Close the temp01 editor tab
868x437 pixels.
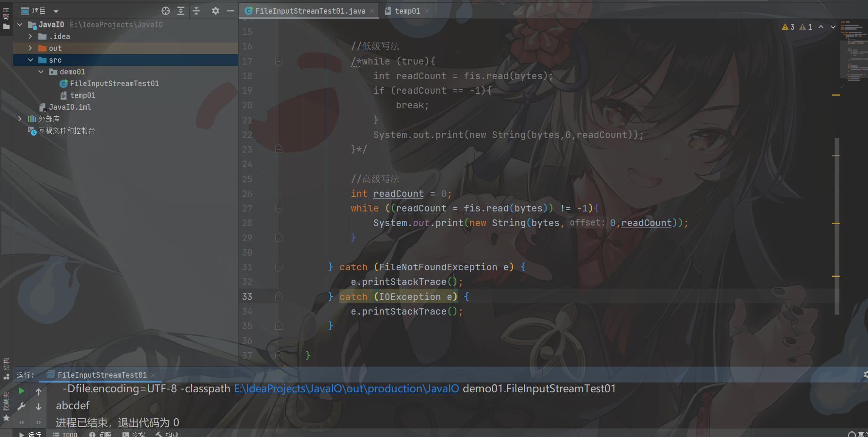click(x=426, y=11)
